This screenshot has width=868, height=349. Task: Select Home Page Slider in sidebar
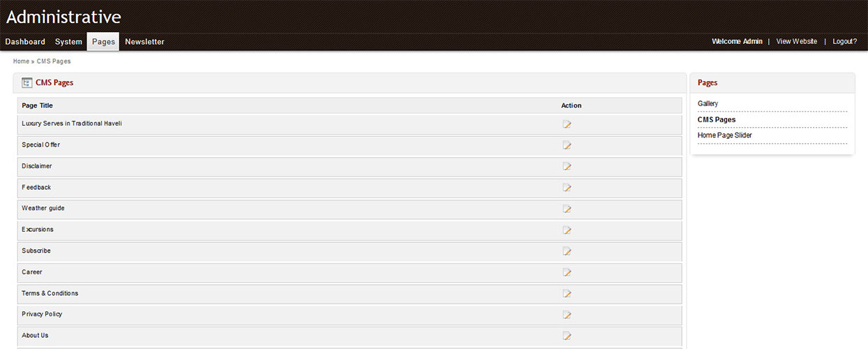pos(724,135)
